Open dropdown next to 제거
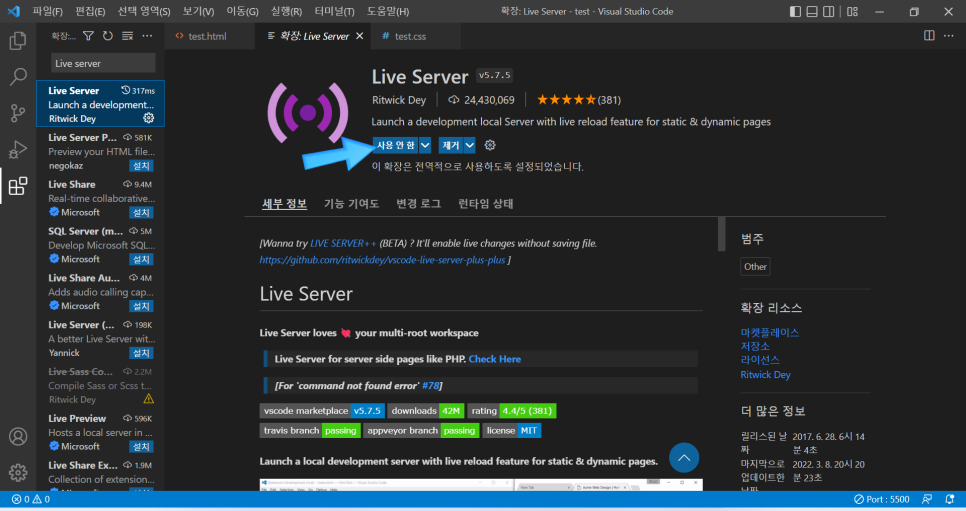The width and height of the screenshot is (966, 511). (469, 145)
